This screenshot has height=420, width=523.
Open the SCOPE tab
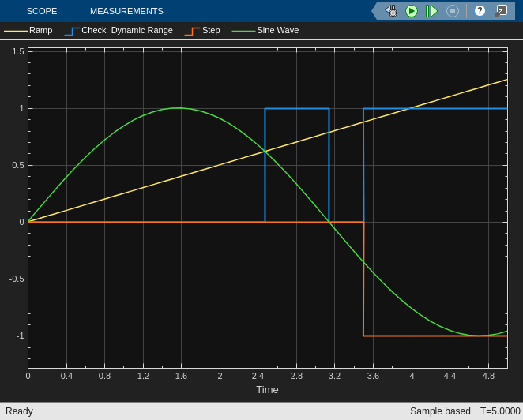(42, 11)
